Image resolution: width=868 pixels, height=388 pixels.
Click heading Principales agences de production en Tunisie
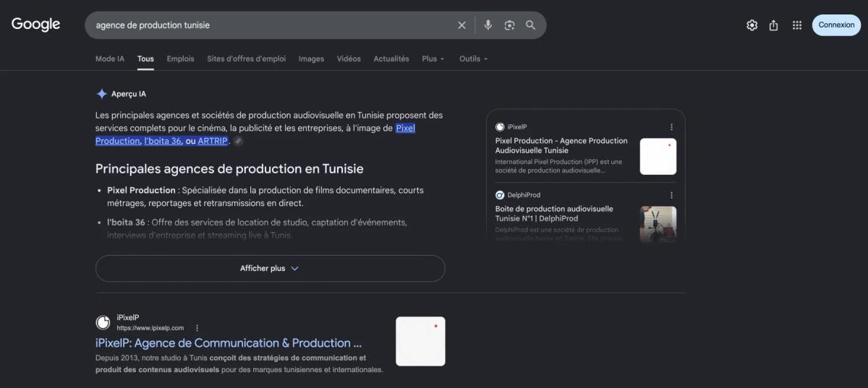(229, 169)
